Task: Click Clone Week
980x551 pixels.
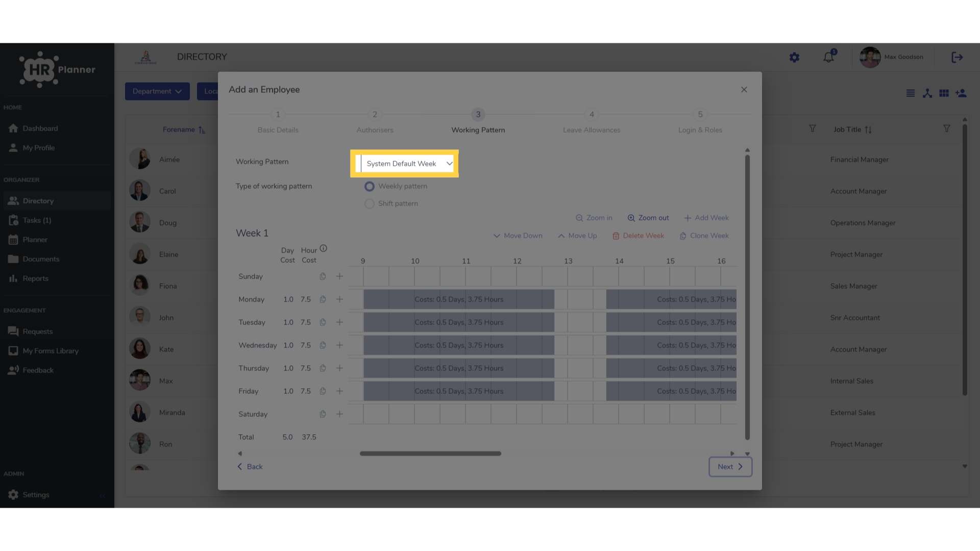Action: tap(704, 236)
